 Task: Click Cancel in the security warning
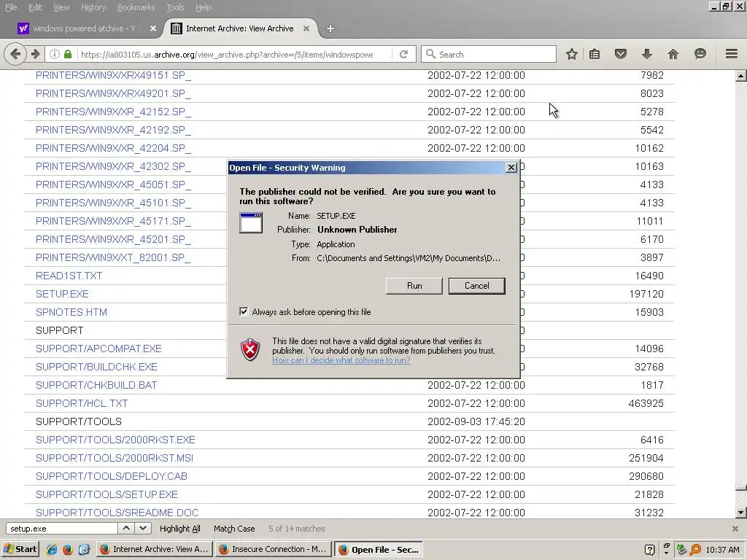pyautogui.click(x=476, y=286)
